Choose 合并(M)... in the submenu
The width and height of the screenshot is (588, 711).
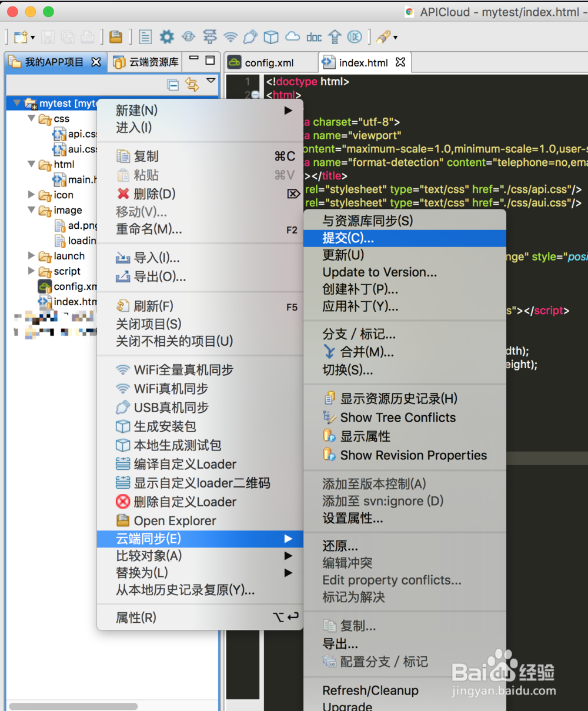click(405, 352)
